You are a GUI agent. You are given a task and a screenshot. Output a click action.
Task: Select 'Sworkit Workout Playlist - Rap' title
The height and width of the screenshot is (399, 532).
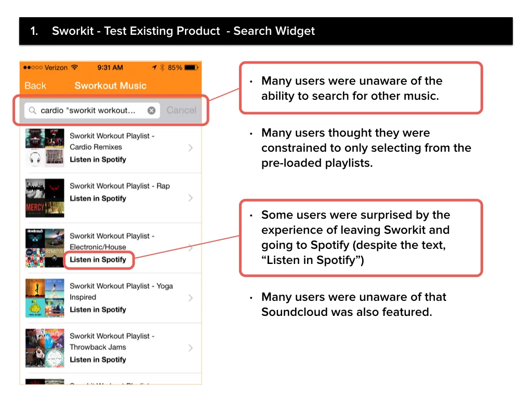tap(120, 186)
